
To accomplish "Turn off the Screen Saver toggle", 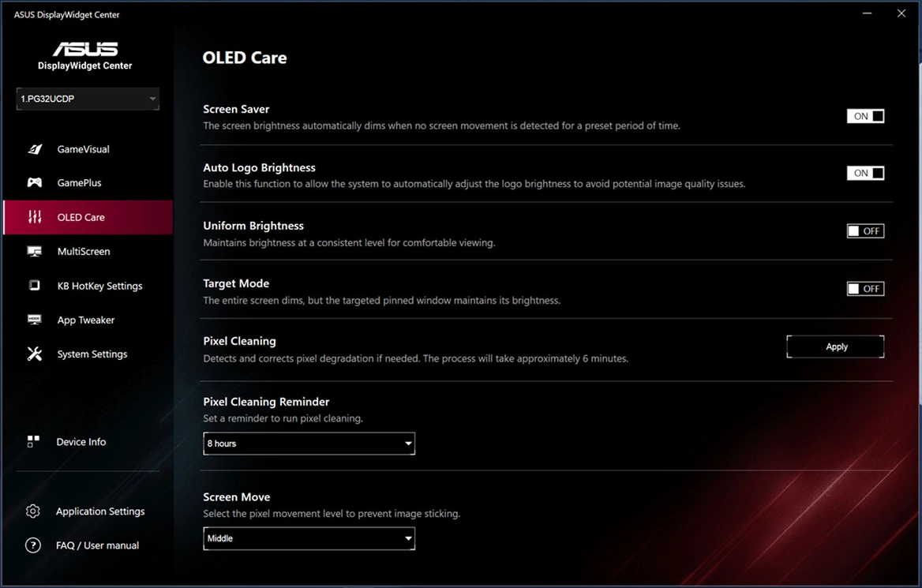I will pyautogui.click(x=865, y=116).
